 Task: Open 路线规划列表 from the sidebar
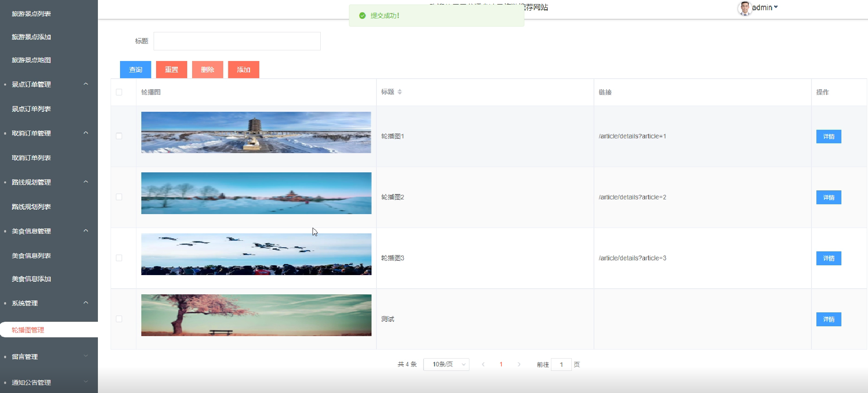tap(32, 206)
